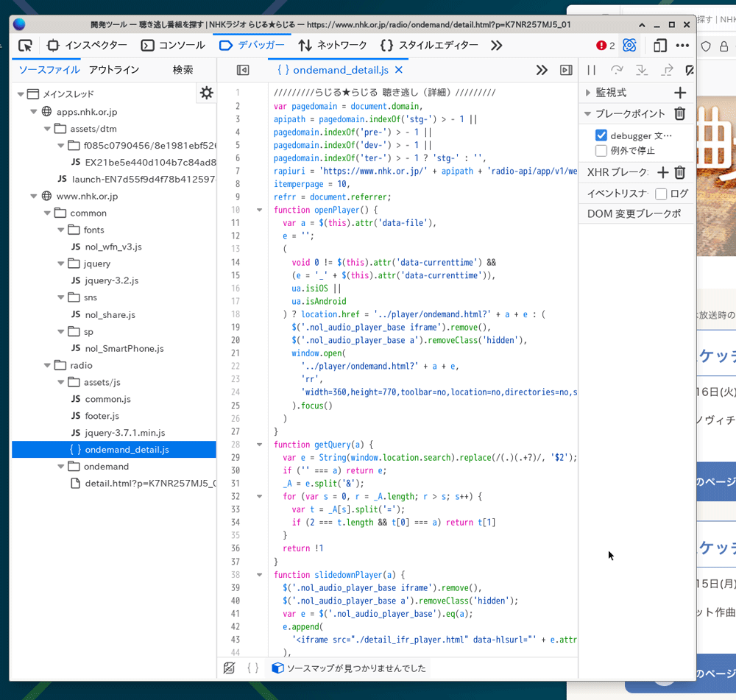Add a new watch expression with the plus icon
Viewport: 736px width, 700px height.
pyautogui.click(x=680, y=93)
